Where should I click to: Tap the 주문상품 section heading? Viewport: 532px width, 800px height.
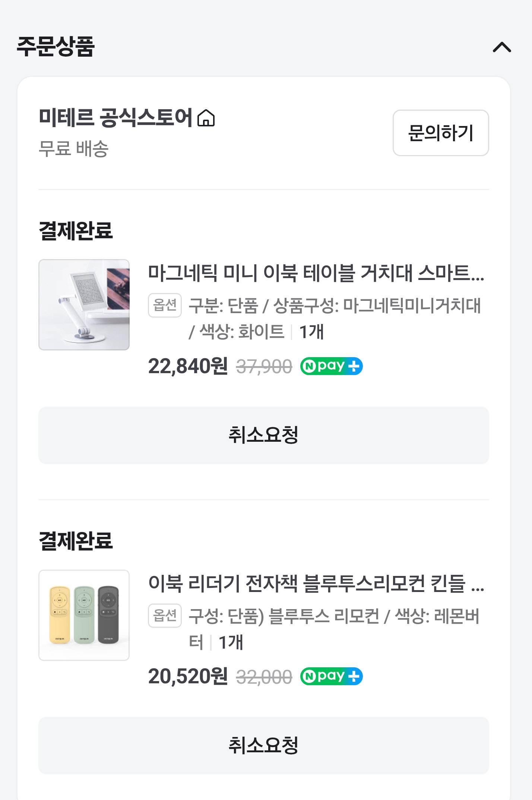point(56,47)
